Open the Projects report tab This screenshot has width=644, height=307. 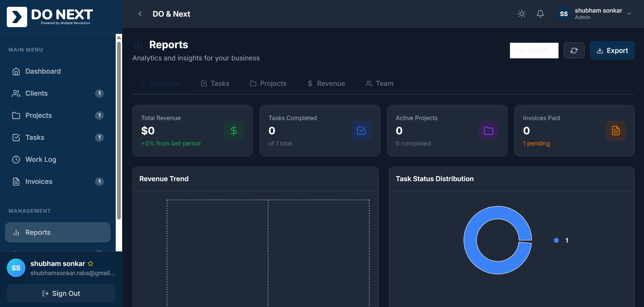[268, 83]
